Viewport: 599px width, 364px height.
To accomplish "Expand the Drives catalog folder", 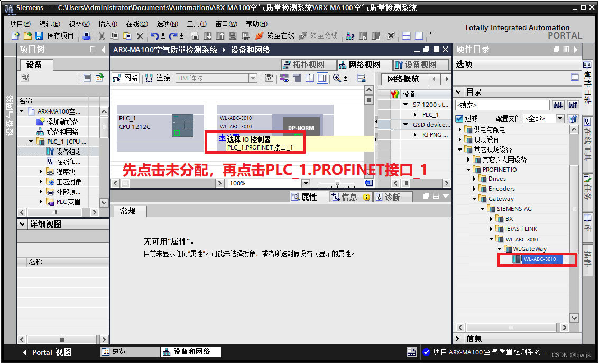I will tap(475, 179).
